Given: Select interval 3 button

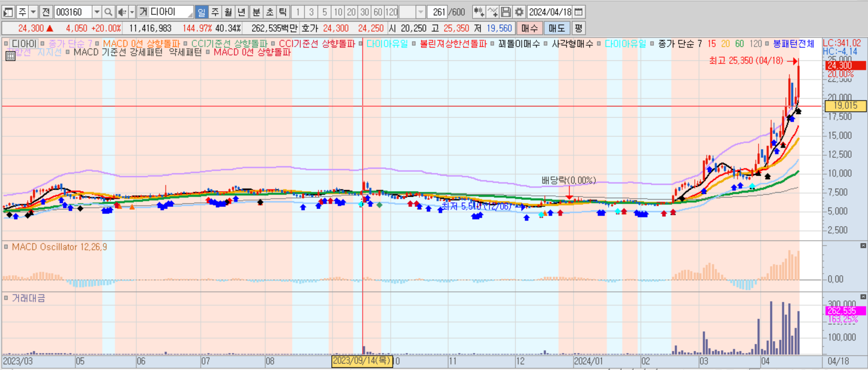Looking at the screenshot, I should pyautogui.click(x=311, y=12).
